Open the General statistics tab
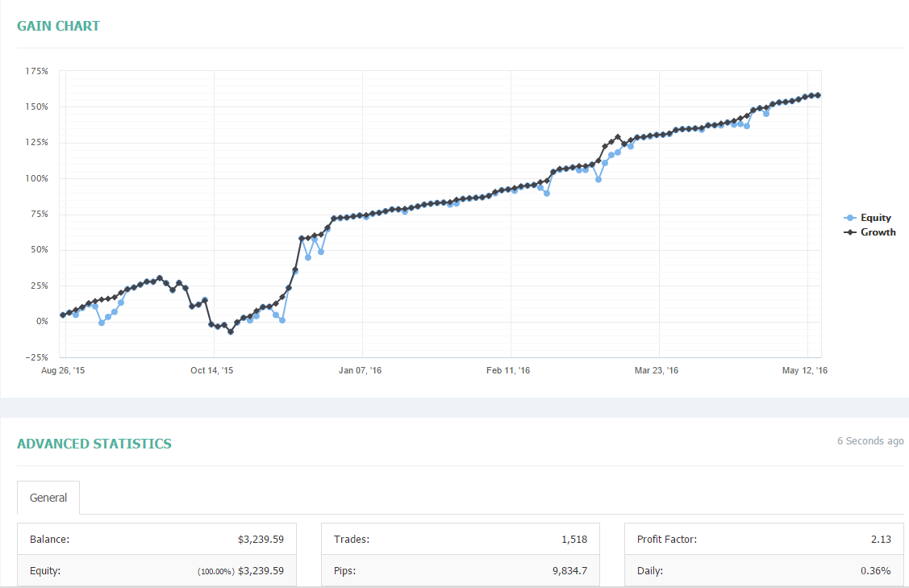 [x=48, y=498]
